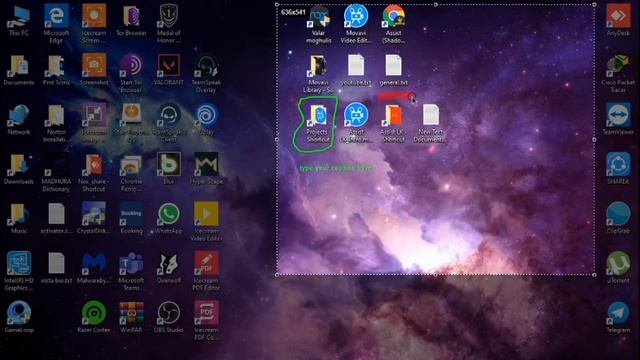Select the Screenshot shortcut icon
640x360 pixels.
pos(94,70)
